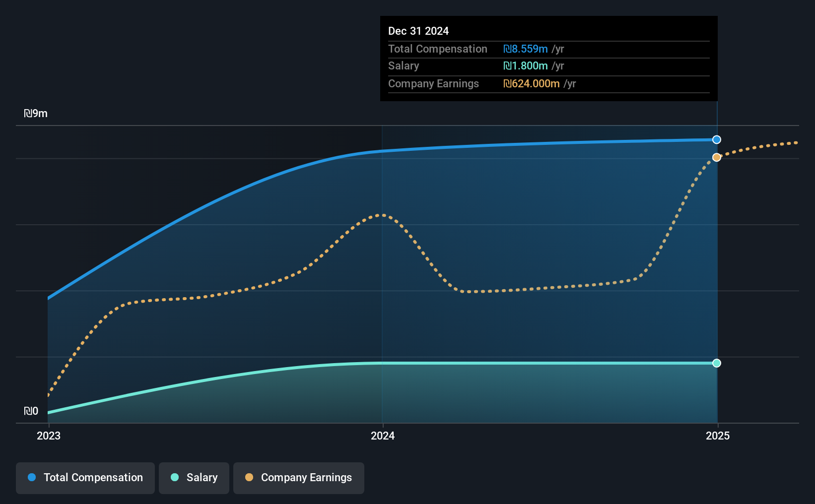Click the orange Company Earnings legend dot
This screenshot has width=815, height=504.
(x=249, y=477)
